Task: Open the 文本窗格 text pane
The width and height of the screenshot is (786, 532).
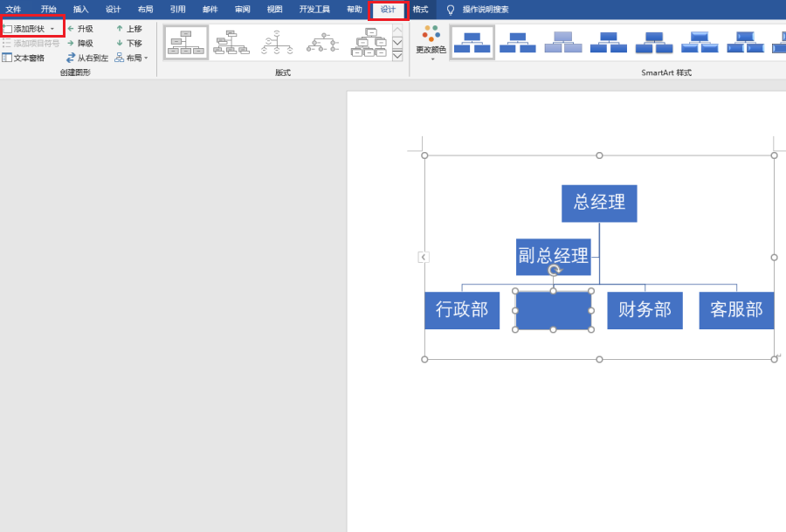Action: [24, 58]
